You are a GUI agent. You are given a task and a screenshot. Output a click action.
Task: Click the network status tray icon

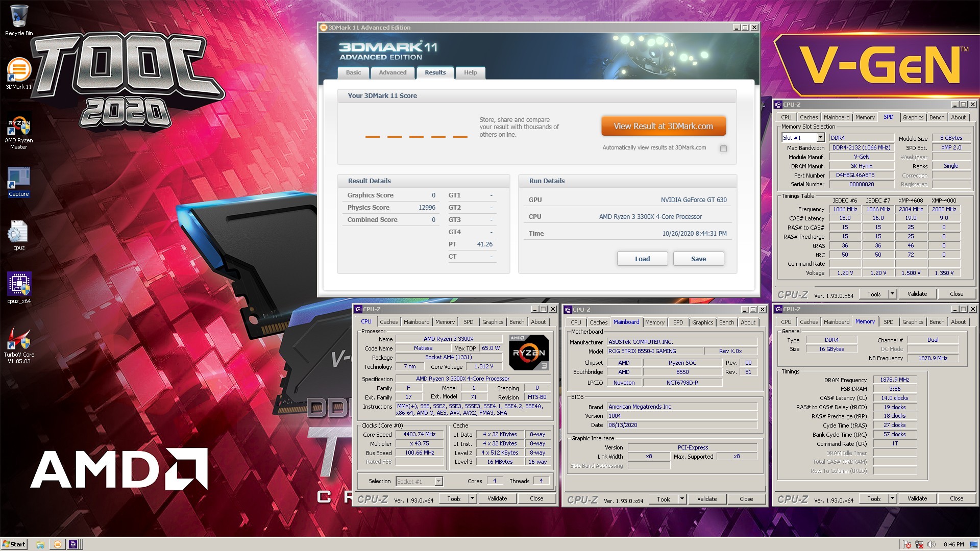coord(919,544)
